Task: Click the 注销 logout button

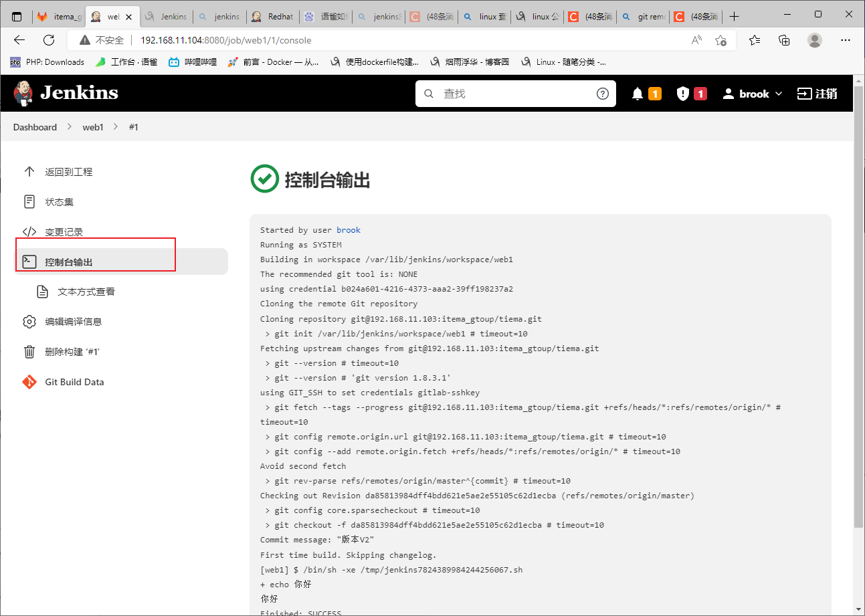Action: (x=817, y=94)
